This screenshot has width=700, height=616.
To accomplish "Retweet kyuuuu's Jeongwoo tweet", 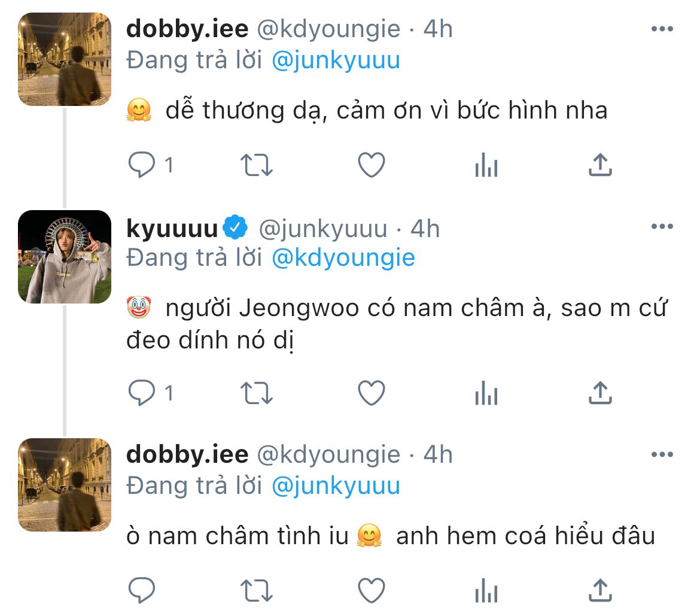I will tap(256, 393).
